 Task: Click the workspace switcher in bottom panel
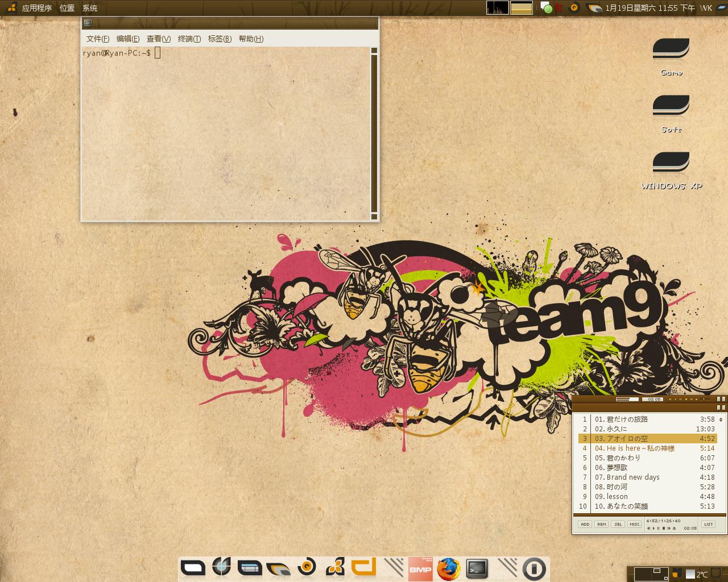tap(651, 574)
